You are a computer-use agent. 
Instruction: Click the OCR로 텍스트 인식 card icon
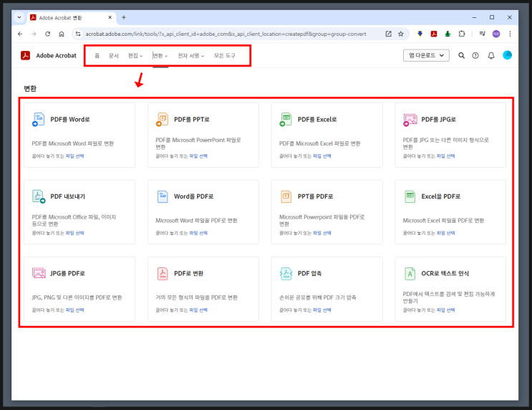[410, 273]
